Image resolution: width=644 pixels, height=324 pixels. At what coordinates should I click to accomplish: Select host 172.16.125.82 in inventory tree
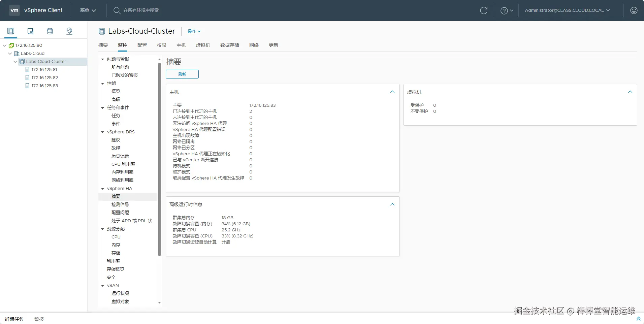pos(45,78)
